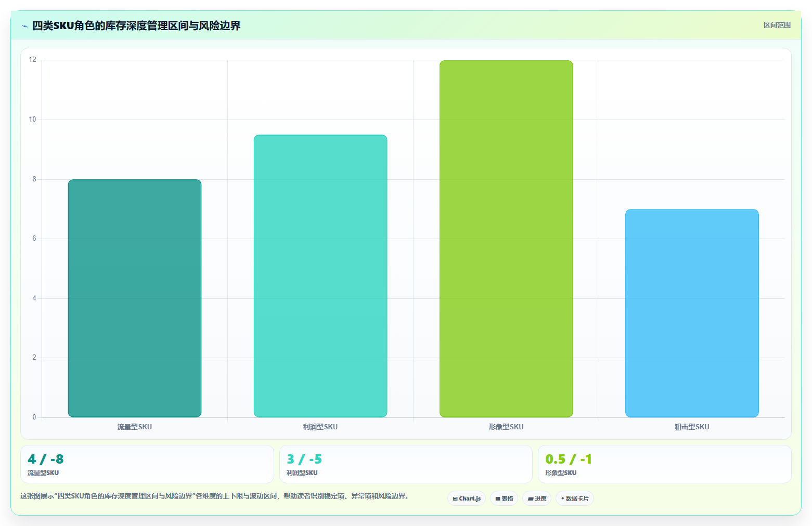This screenshot has width=812, height=526.
Task: Click the 利润型SKU x-axis label
Action: tap(320, 427)
